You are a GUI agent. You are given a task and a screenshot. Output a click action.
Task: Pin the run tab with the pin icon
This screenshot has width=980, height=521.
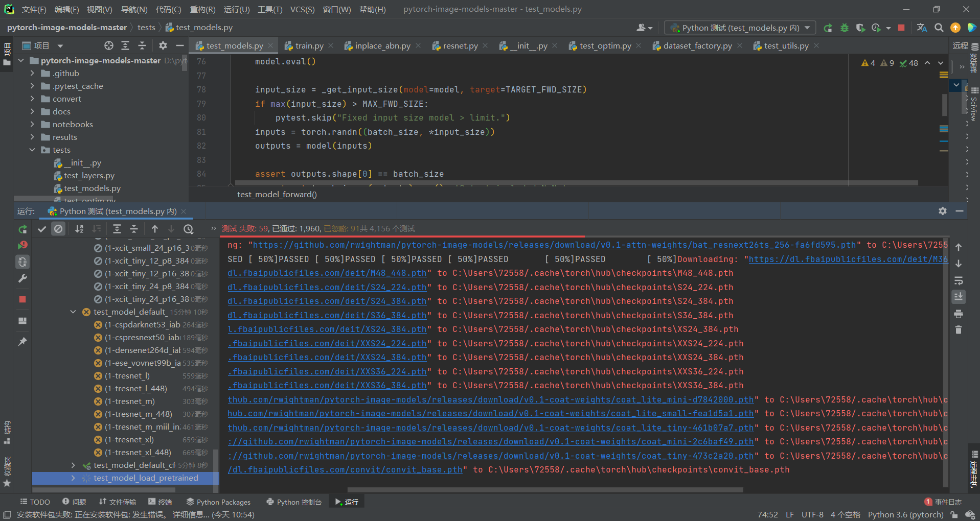coord(22,342)
